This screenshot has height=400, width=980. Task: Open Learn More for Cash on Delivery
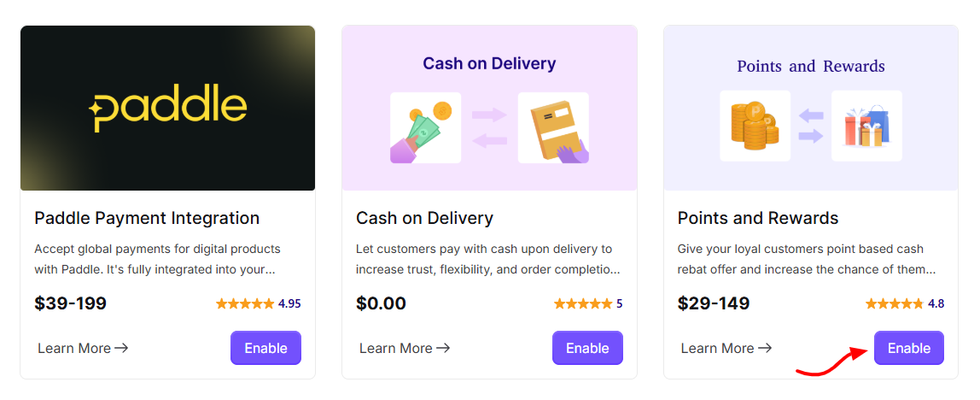(405, 348)
